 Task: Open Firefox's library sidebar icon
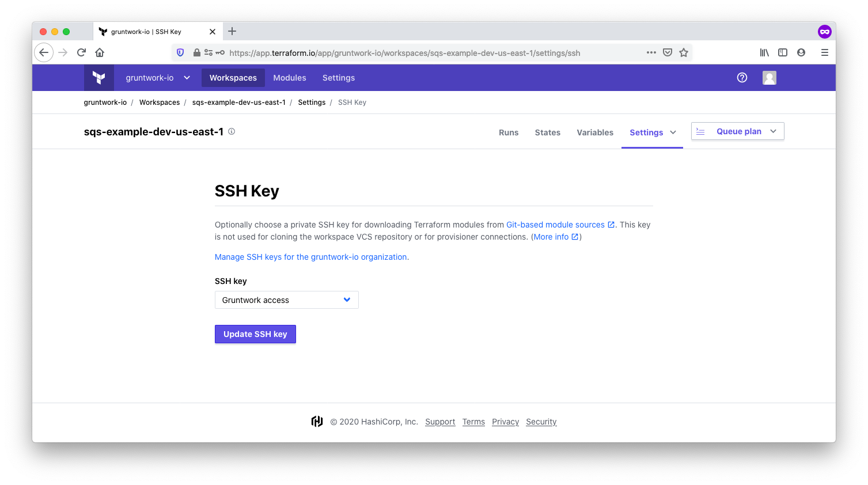[x=764, y=52]
